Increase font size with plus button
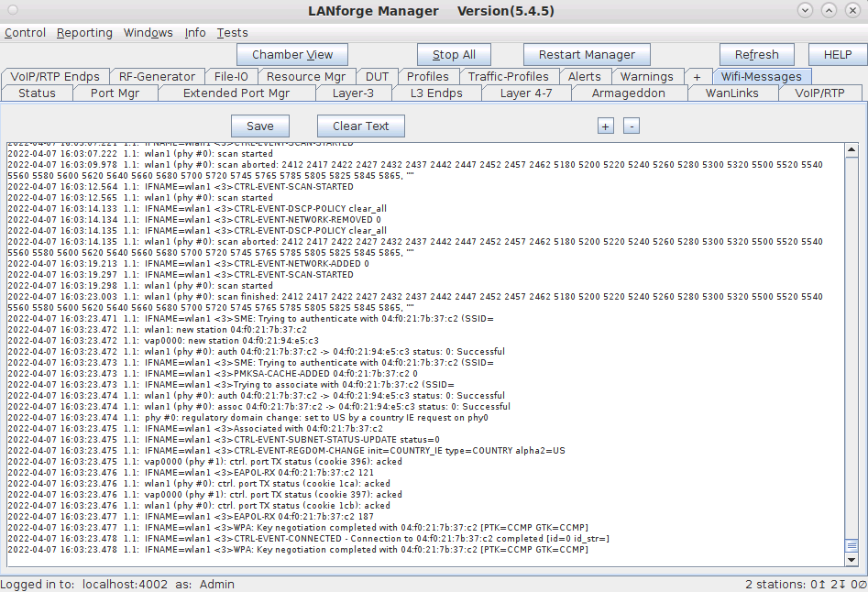This screenshot has height=592, width=868. pyautogui.click(x=606, y=126)
